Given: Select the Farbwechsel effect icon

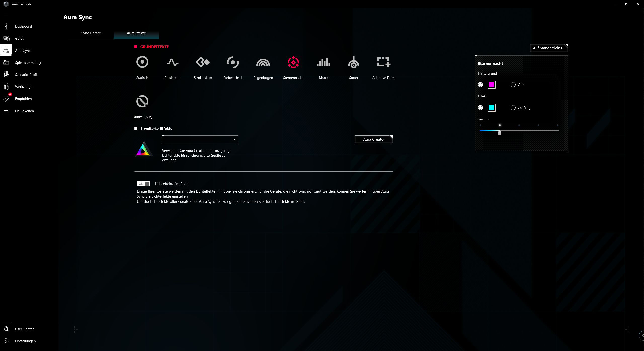Looking at the screenshot, I should [233, 62].
